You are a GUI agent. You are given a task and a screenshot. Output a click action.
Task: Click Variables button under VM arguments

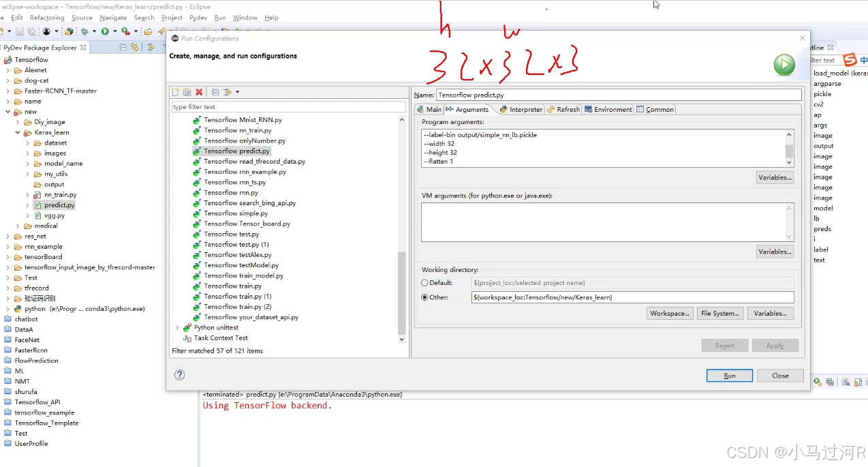[775, 252]
